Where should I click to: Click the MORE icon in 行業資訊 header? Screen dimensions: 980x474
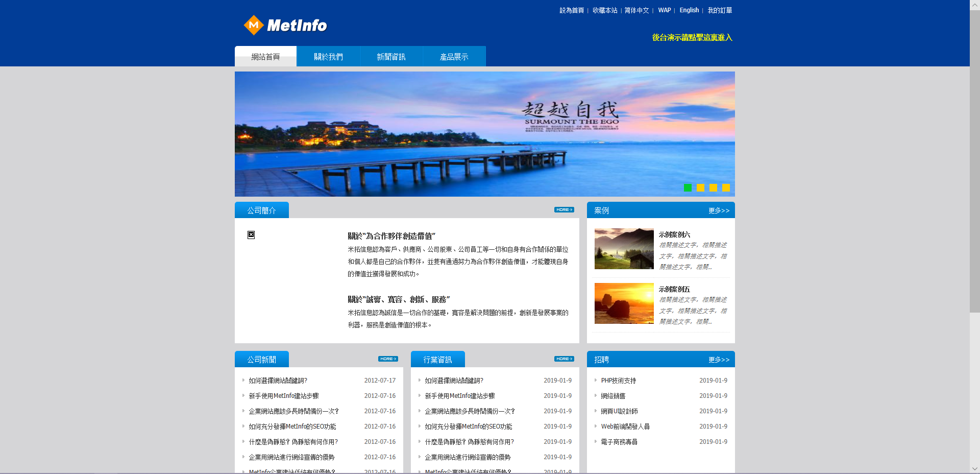[564, 359]
